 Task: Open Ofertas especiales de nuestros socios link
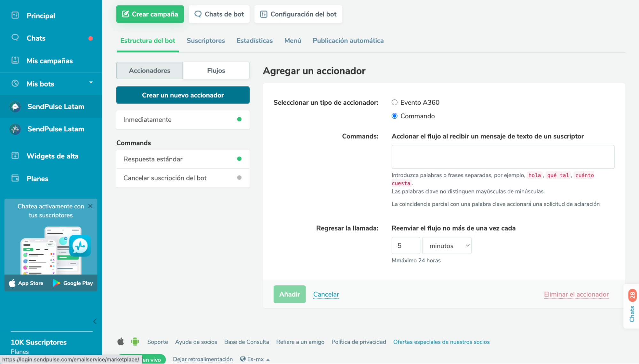(x=441, y=342)
